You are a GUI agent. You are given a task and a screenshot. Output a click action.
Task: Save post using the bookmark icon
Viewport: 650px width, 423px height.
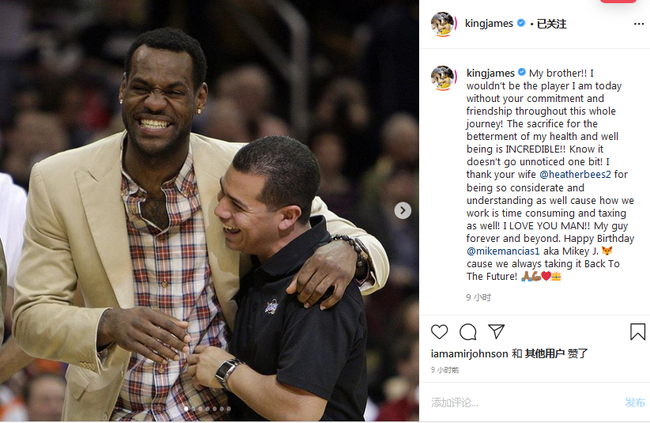[638, 332]
